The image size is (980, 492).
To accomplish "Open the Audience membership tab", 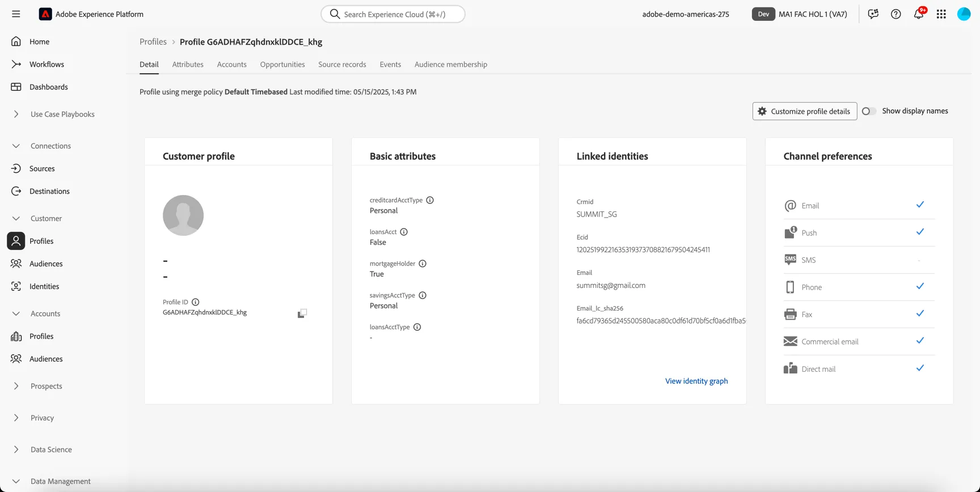I will pos(451,65).
